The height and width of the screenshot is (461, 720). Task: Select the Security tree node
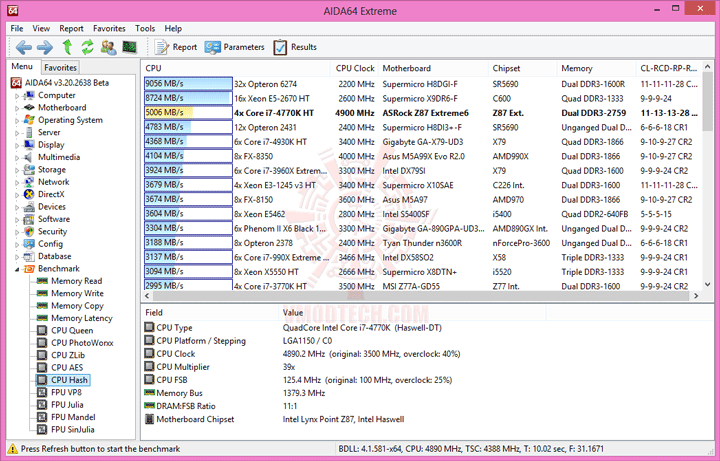(52, 231)
